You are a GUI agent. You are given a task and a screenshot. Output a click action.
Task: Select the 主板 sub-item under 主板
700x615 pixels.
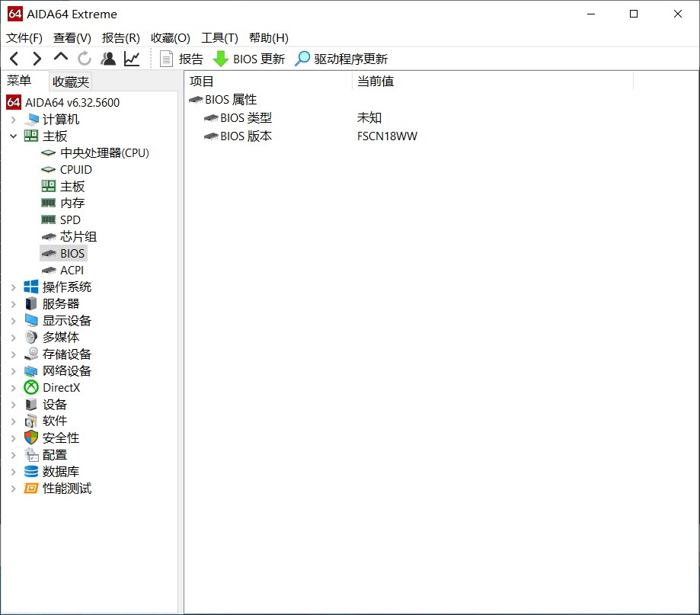pyautogui.click(x=72, y=186)
